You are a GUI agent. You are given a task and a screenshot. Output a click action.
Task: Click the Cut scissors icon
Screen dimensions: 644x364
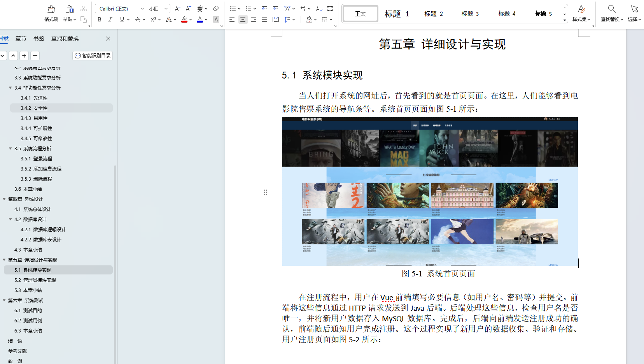click(84, 9)
